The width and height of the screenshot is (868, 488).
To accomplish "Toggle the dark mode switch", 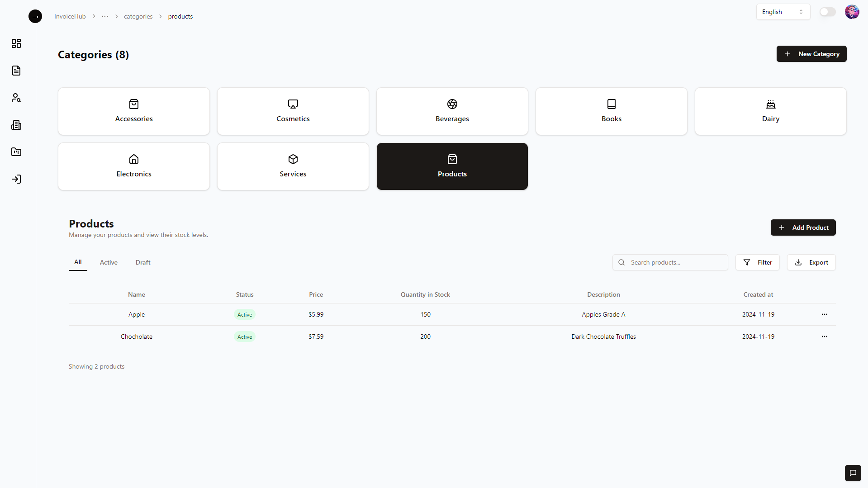I will coord(827,12).
